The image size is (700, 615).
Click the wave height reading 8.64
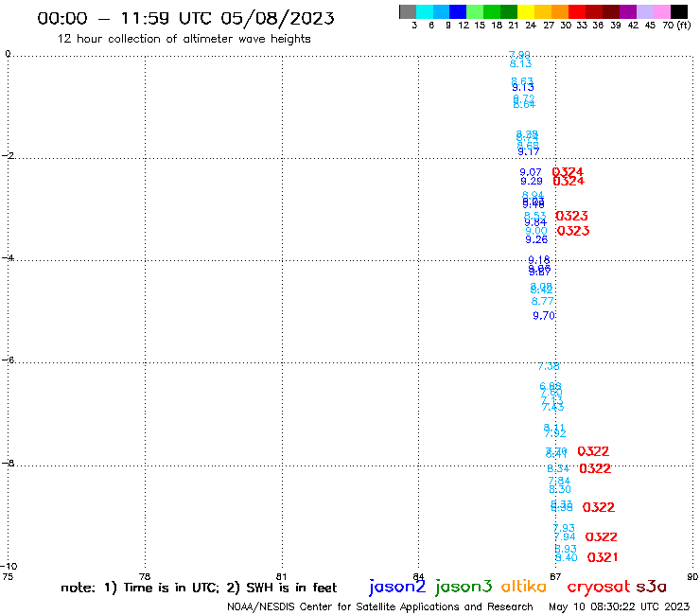coord(524,104)
